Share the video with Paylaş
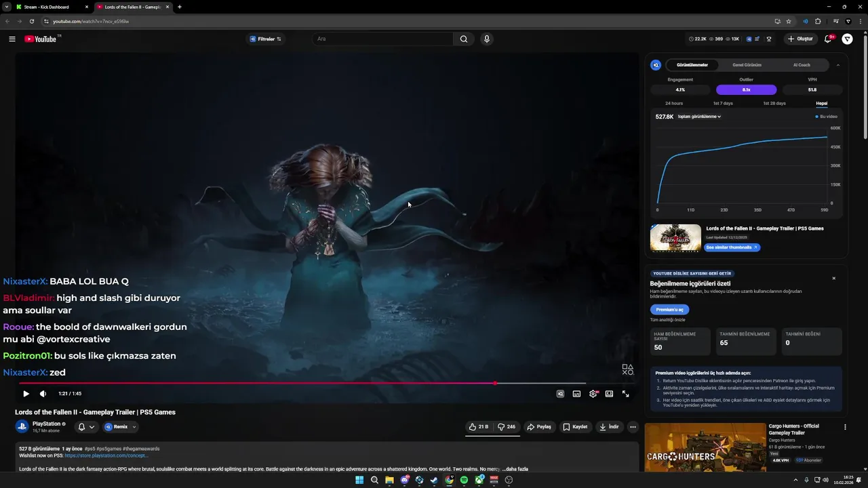Viewport: 868px width, 488px height. 539,427
